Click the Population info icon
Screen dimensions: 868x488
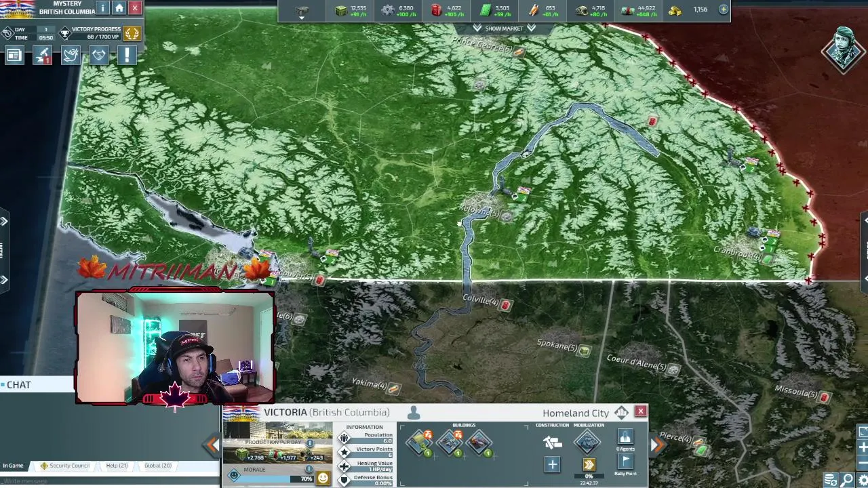click(344, 438)
